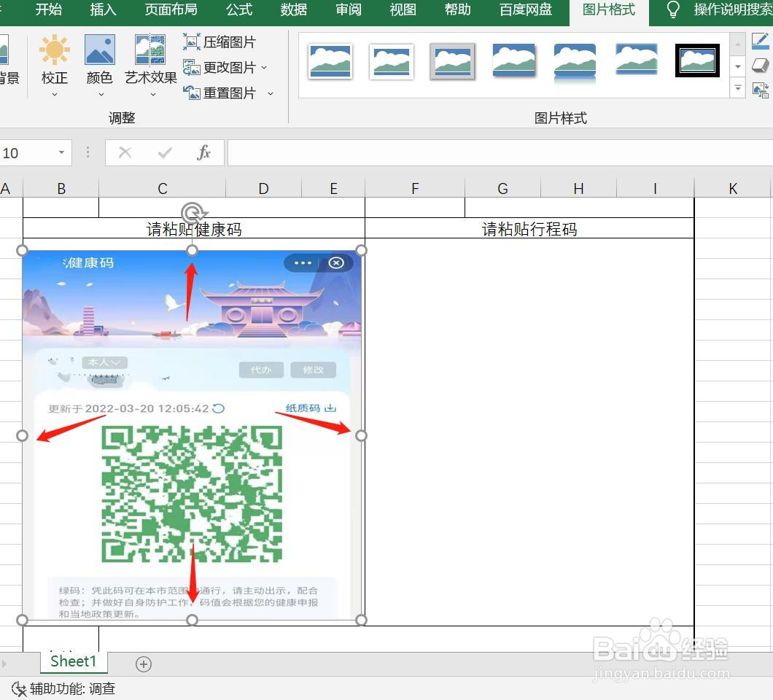The width and height of the screenshot is (773, 700).
Task: Click the 操作说明搜索 search box
Action: (x=733, y=9)
